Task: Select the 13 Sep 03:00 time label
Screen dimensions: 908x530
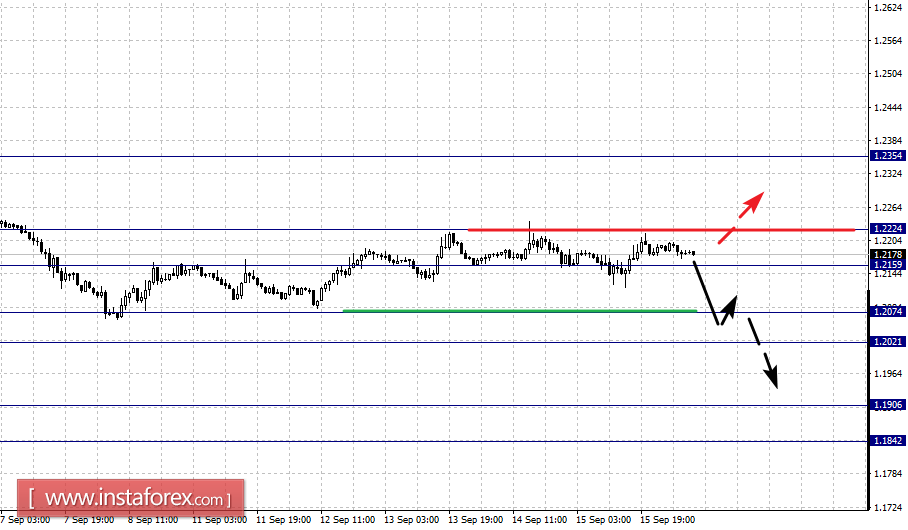Action: click(411, 520)
